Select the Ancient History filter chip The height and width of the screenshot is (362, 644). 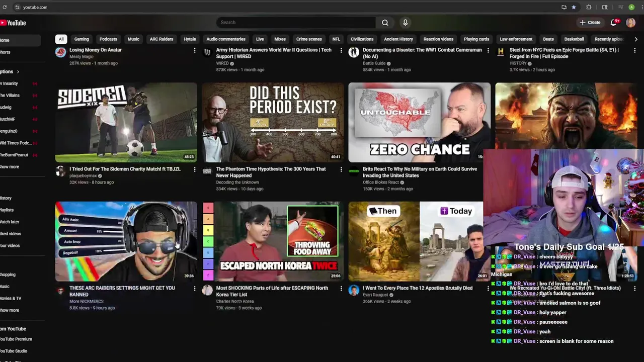[x=398, y=39]
